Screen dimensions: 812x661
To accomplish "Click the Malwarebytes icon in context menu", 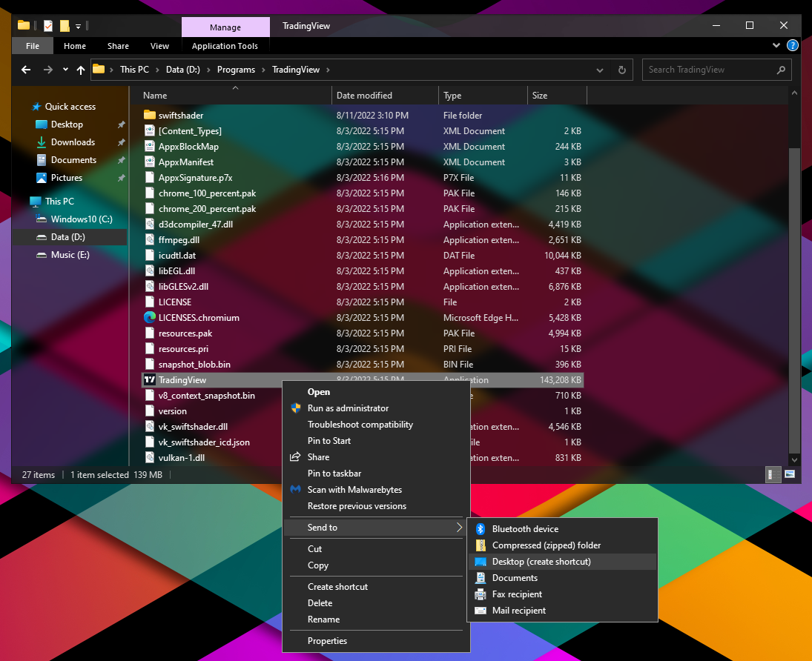I will (296, 490).
